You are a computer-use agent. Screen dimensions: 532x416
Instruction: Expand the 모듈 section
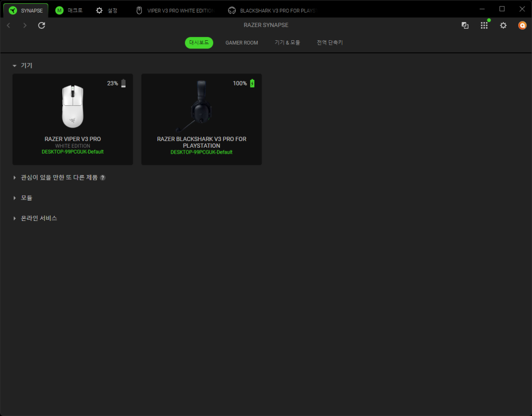(x=15, y=198)
